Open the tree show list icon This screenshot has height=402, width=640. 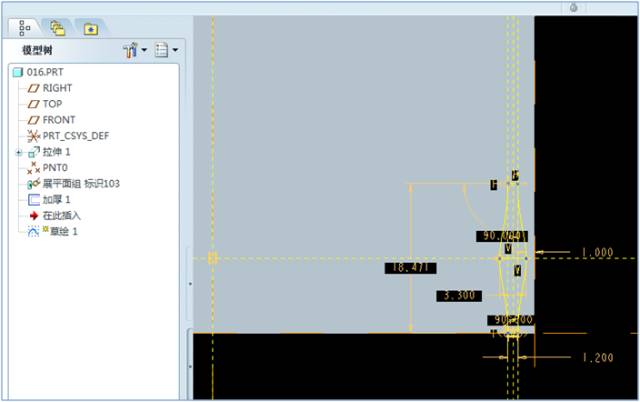[x=161, y=50]
